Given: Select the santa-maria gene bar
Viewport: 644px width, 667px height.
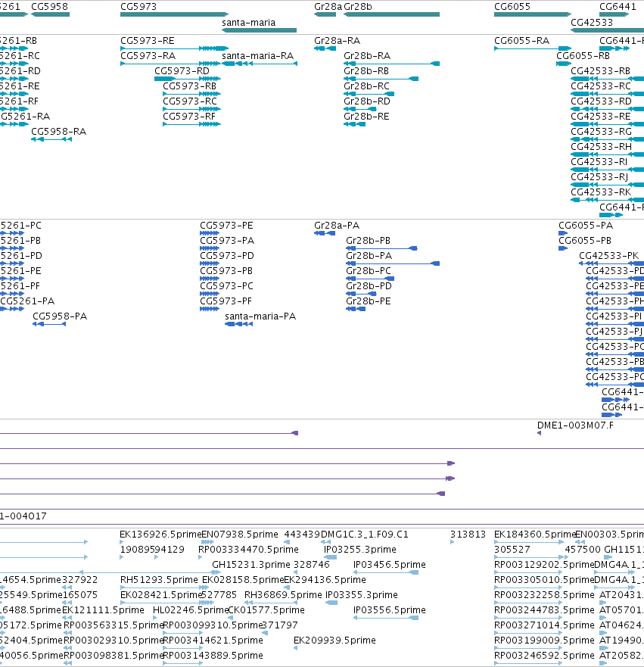Looking at the screenshot, I should point(260,30).
